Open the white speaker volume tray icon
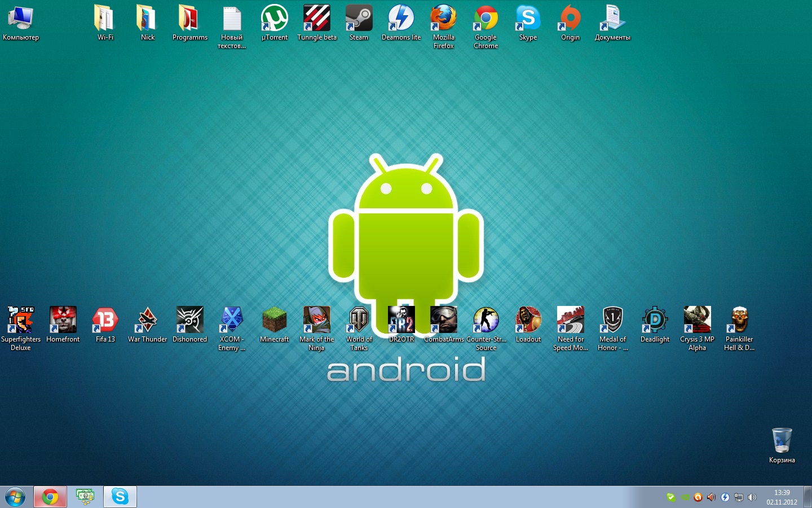The image size is (812, 508). [x=752, y=497]
